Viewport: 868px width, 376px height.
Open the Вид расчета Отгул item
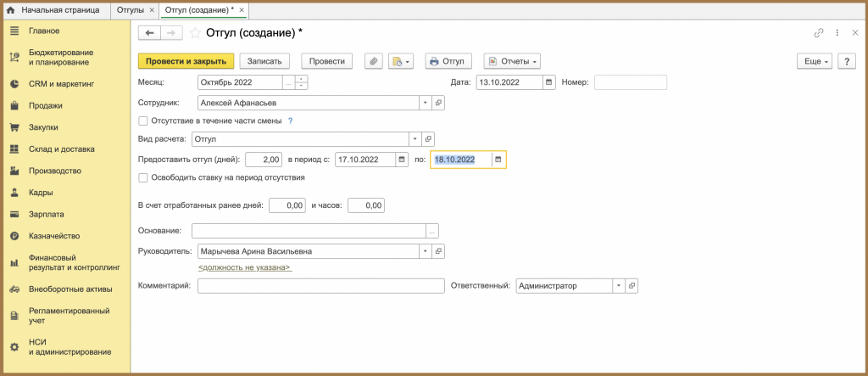click(428, 138)
